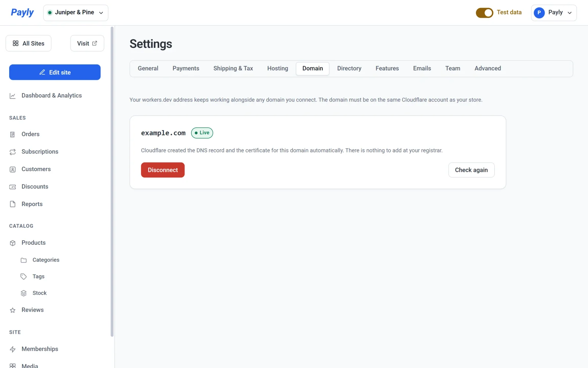Open the Emails tab

pos(422,68)
